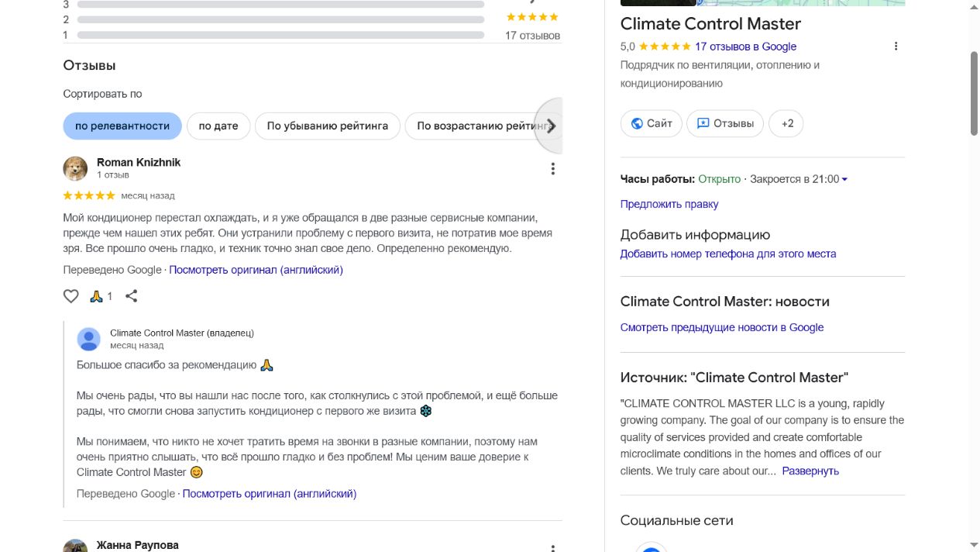Image resolution: width=980 pixels, height=552 pixels.
Task: Click the folded hands reaction count
Action: pos(101,296)
